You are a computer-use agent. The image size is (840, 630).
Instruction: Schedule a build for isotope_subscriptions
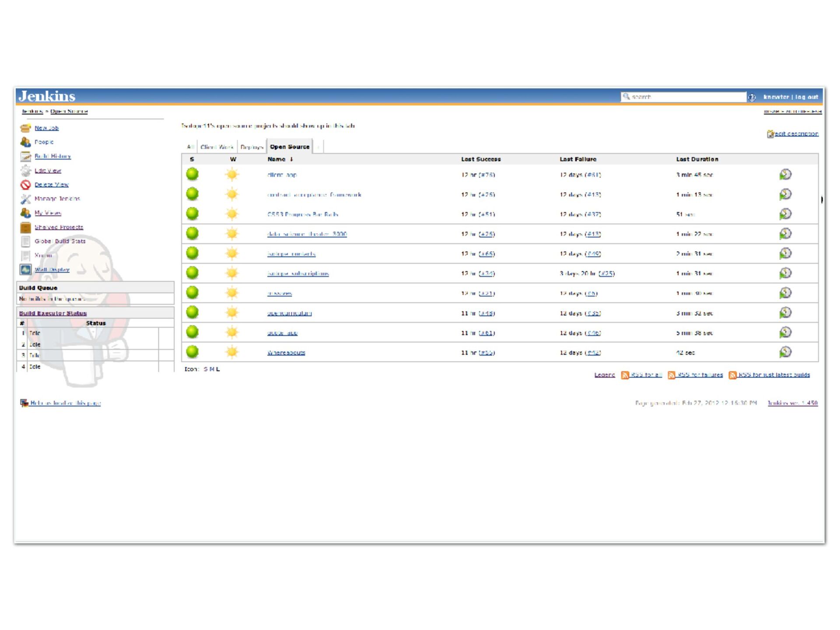[785, 273]
